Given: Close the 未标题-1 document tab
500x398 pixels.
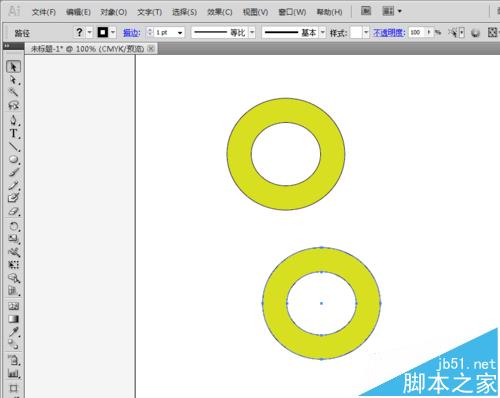Looking at the screenshot, I should (151, 49).
